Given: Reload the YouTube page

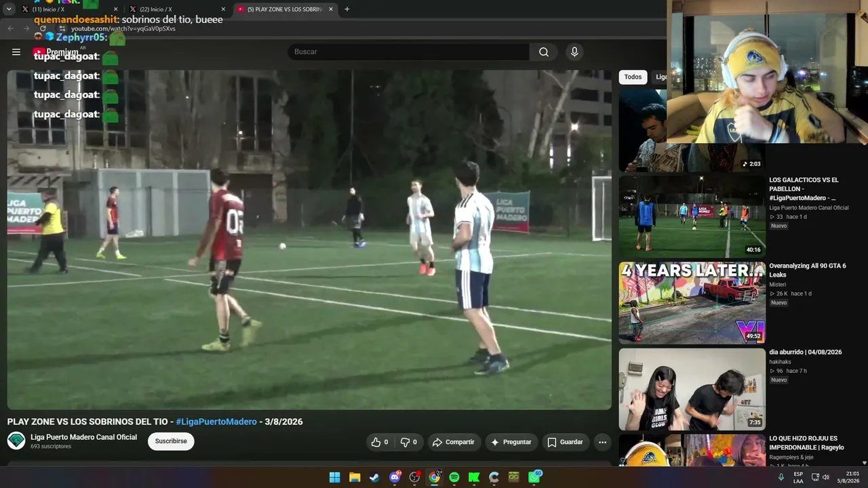Looking at the screenshot, I should [x=43, y=28].
